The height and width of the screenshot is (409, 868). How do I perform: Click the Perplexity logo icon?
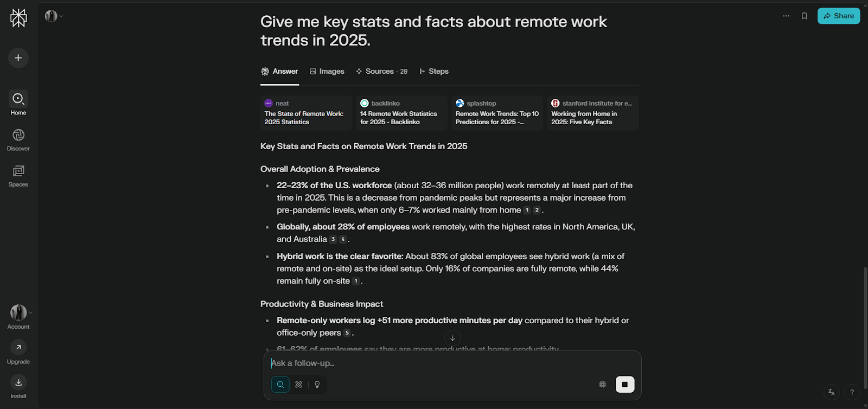point(18,18)
